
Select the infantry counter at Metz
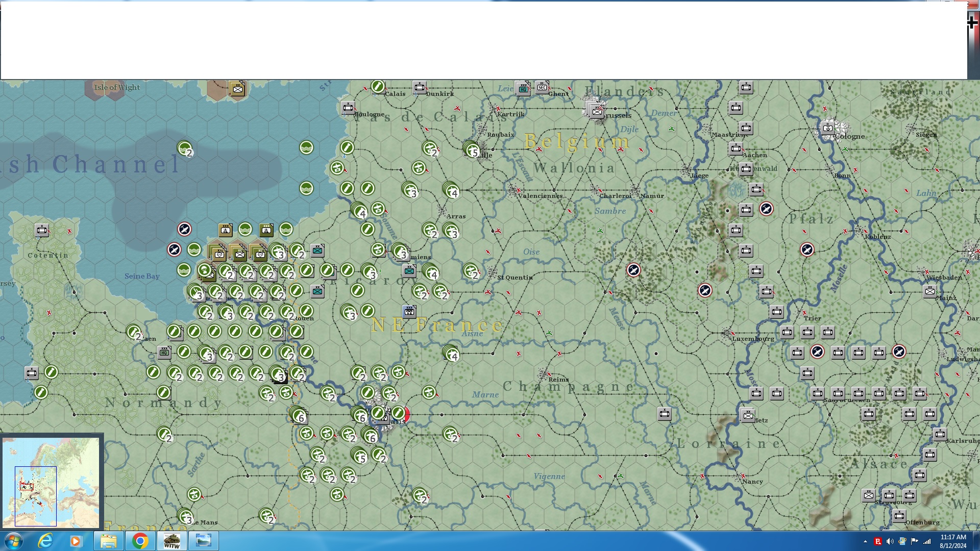tap(748, 415)
